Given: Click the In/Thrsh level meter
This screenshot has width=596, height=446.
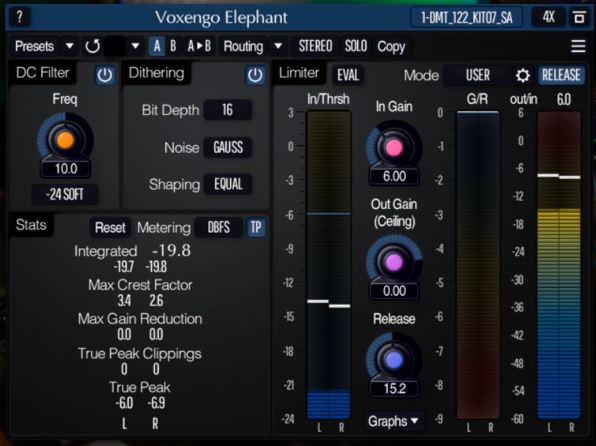Looking at the screenshot, I should pyautogui.click(x=328, y=265).
